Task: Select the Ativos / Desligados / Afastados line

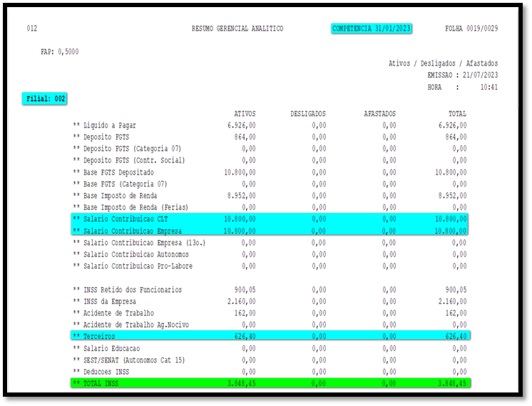Action: coord(444,63)
